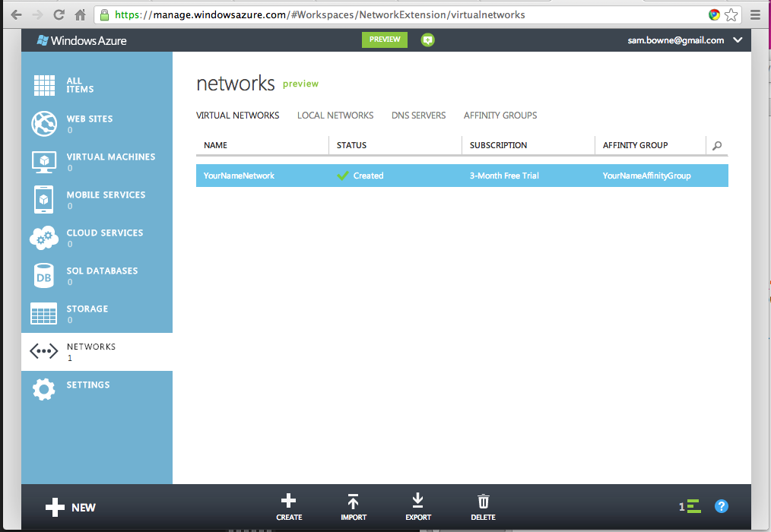Click the Create plus icon
Screen dimensions: 771x532
[289, 501]
